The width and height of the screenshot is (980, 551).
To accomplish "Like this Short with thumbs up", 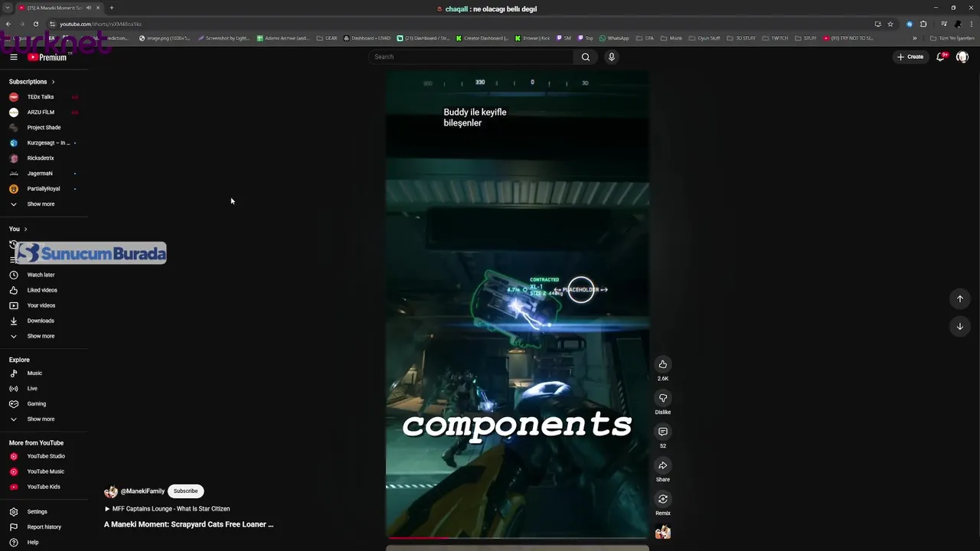I will point(663,364).
